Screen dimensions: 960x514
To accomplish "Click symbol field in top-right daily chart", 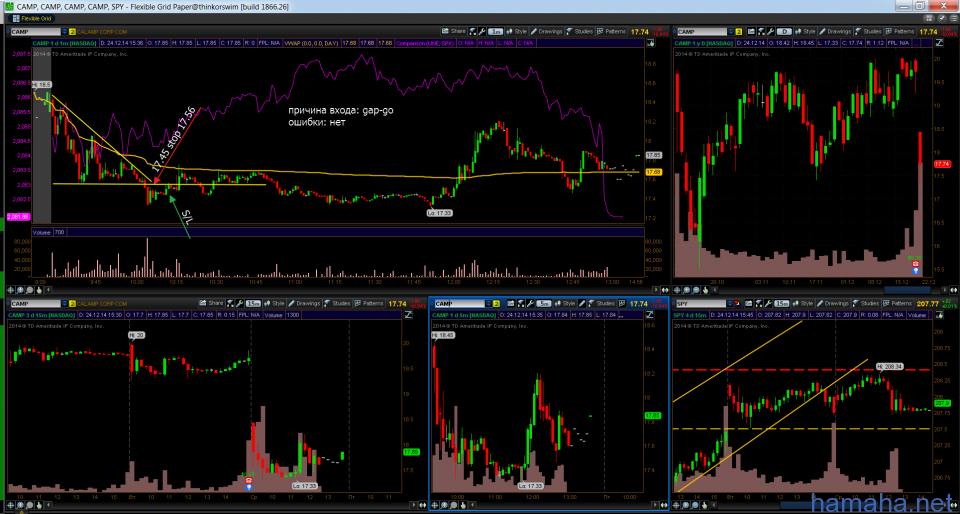I will click(702, 31).
